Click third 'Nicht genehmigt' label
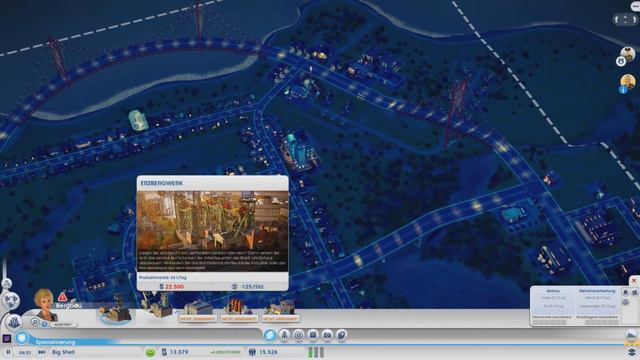 coord(280,318)
